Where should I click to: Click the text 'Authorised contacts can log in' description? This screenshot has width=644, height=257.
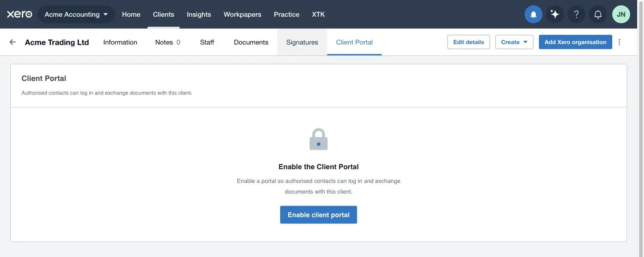coord(107,93)
